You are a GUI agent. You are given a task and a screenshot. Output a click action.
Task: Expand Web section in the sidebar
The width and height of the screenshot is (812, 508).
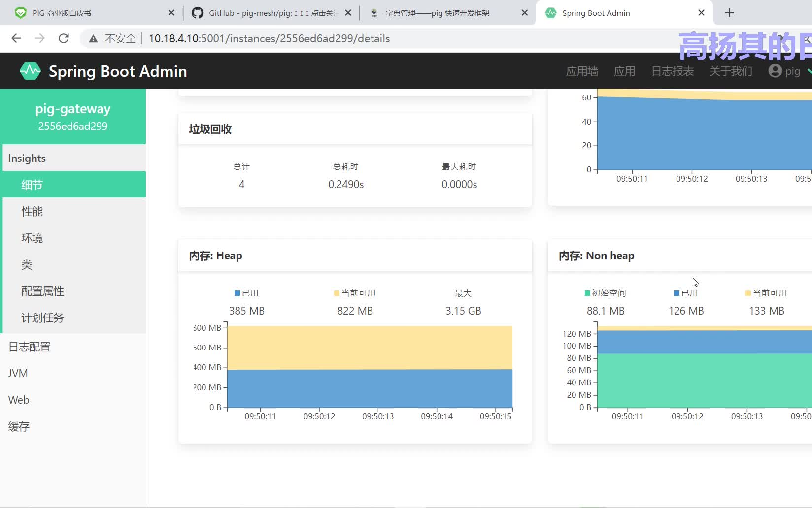(x=73, y=400)
